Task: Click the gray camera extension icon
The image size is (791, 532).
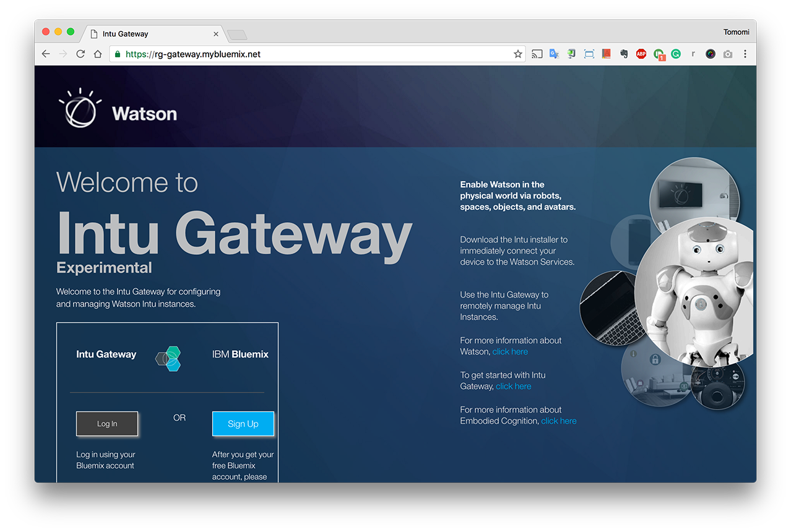Action: pyautogui.click(x=728, y=54)
